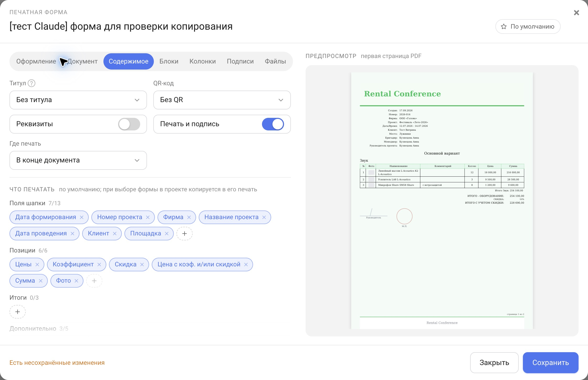Image resolution: width=588 pixels, height=380 pixels.
Task: Remove the "Коэффициент" chip
Action: click(x=99, y=265)
